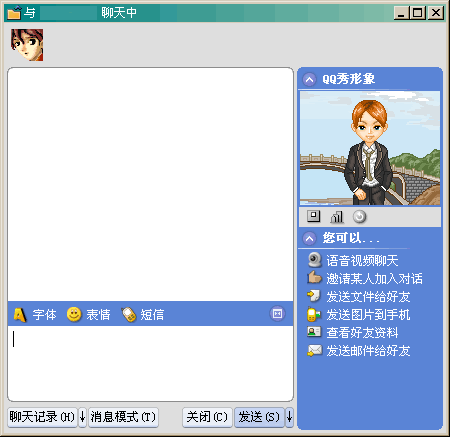Collapse the 您可以... section

tap(309, 238)
